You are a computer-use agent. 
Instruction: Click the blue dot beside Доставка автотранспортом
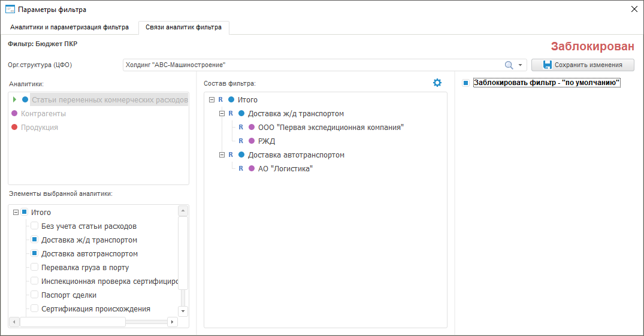click(241, 155)
